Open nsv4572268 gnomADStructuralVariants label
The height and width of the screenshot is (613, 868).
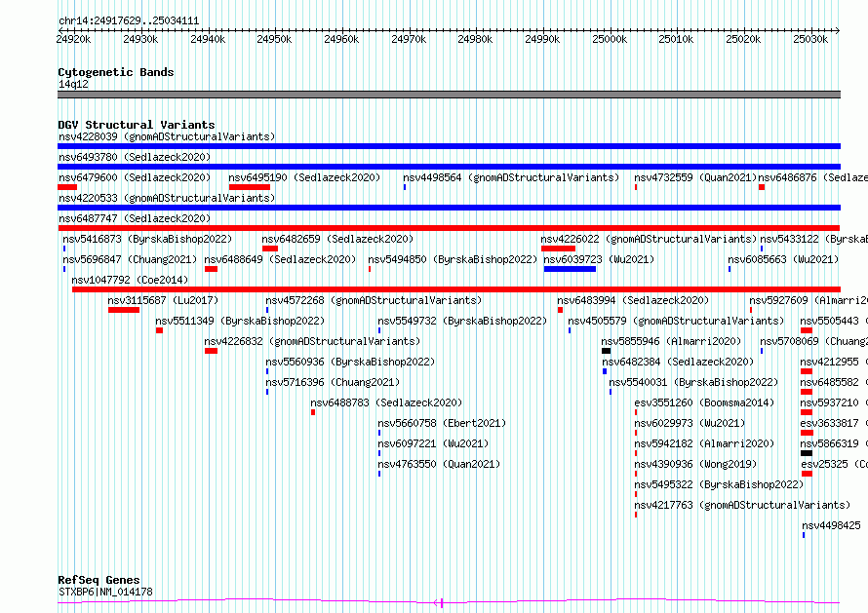374,300
